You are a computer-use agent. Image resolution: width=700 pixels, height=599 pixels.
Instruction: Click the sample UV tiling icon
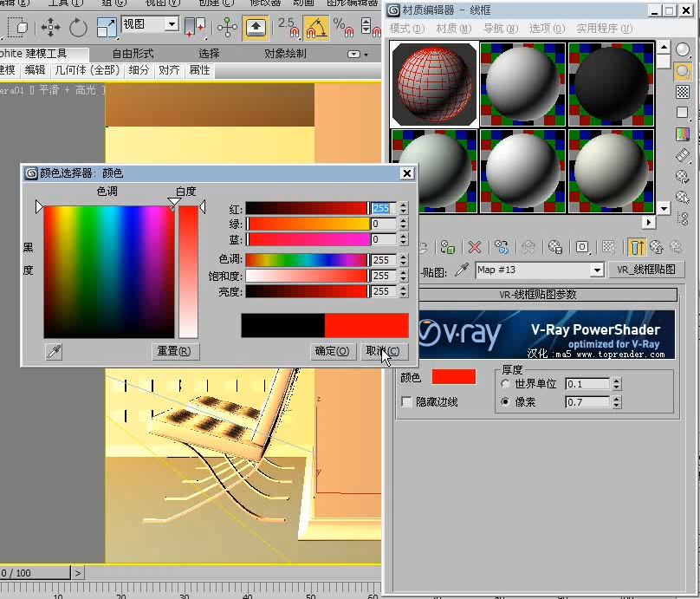coord(682,113)
